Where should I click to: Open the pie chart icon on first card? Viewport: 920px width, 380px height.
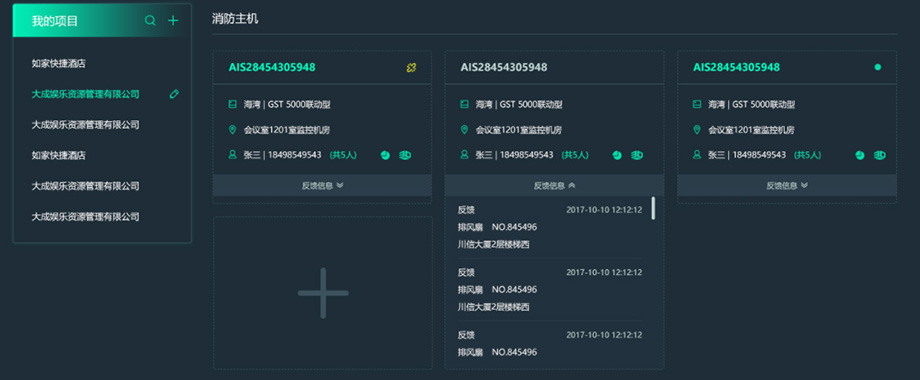coord(385,155)
